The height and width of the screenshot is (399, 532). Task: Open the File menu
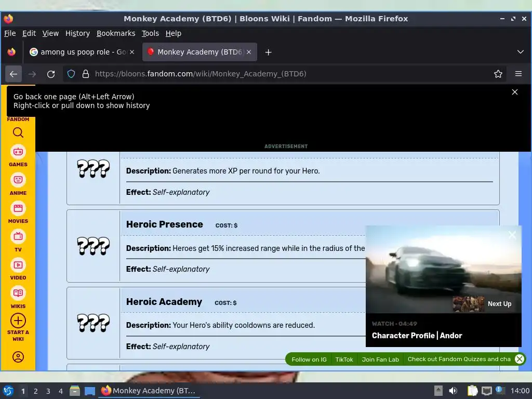(x=10, y=33)
